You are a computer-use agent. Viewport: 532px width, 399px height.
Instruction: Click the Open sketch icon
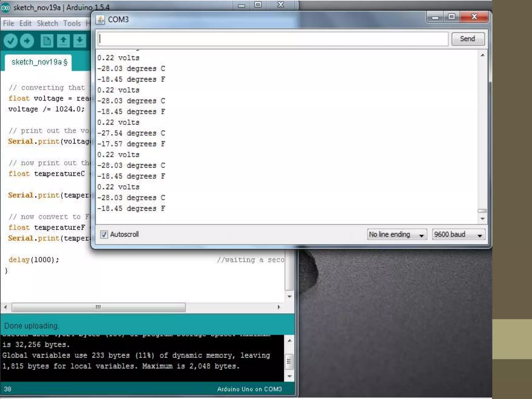coord(63,41)
